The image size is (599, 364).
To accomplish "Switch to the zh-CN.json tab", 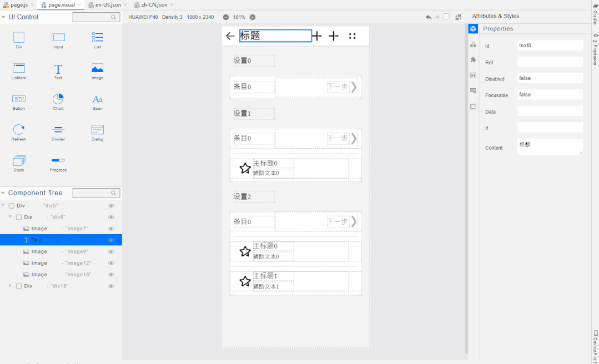I will pyautogui.click(x=150, y=4).
